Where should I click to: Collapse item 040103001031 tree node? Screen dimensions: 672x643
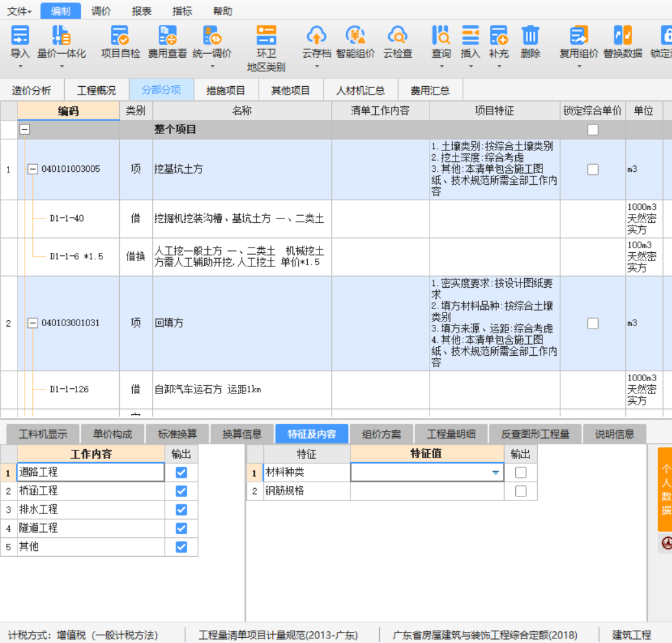(32, 323)
